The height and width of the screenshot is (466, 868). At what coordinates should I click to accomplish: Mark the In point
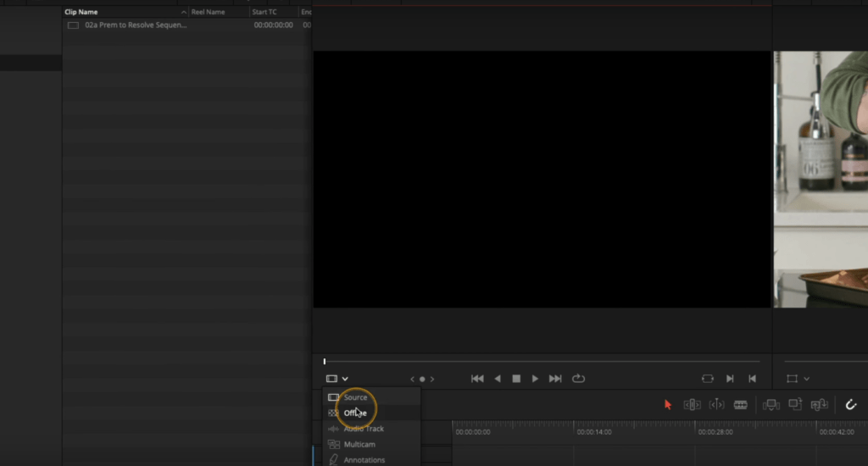[x=730, y=379]
